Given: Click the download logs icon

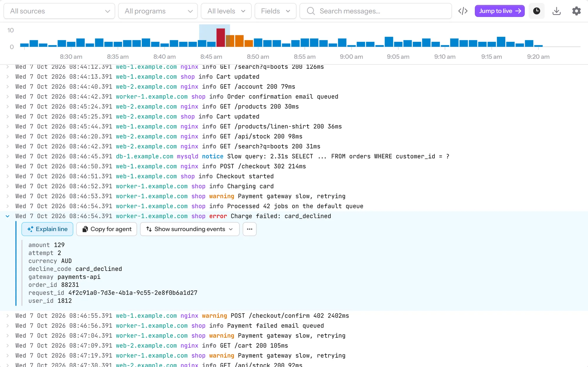Looking at the screenshot, I should coord(557,11).
